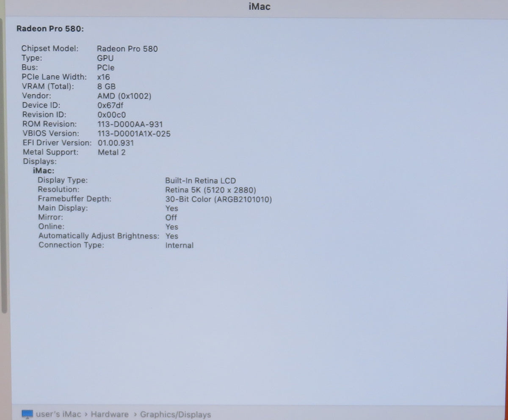Click the "Framebuffer Depth:" label
The image size is (508, 420).
click(75, 199)
